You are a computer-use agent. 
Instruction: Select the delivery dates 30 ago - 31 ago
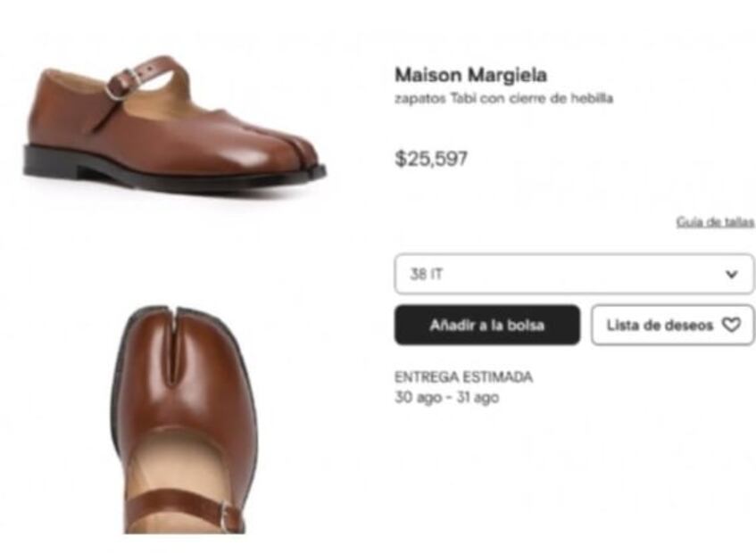(x=451, y=399)
